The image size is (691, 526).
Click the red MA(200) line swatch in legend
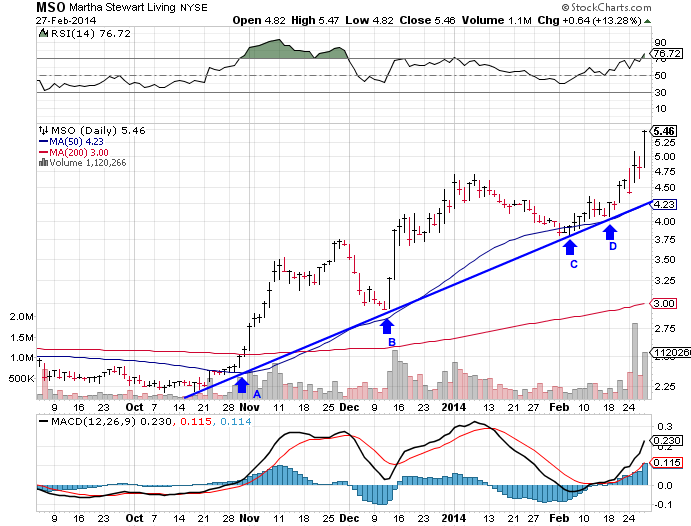44,152
